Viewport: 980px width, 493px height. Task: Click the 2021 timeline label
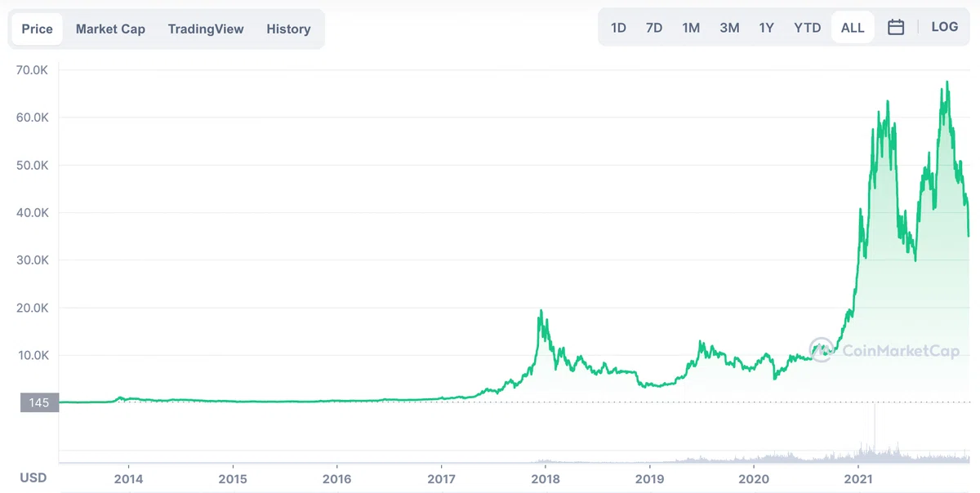[x=858, y=477]
